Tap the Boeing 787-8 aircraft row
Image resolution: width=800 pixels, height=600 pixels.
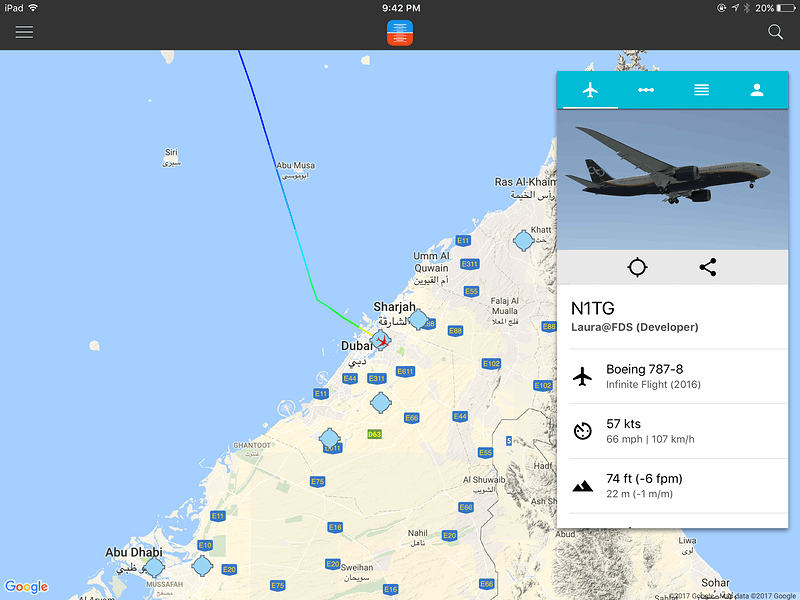pos(672,377)
